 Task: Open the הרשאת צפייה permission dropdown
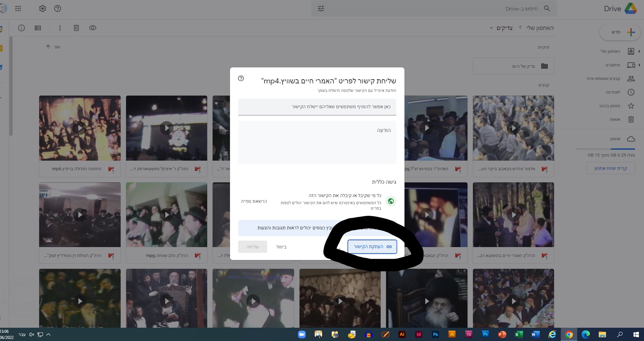click(254, 201)
